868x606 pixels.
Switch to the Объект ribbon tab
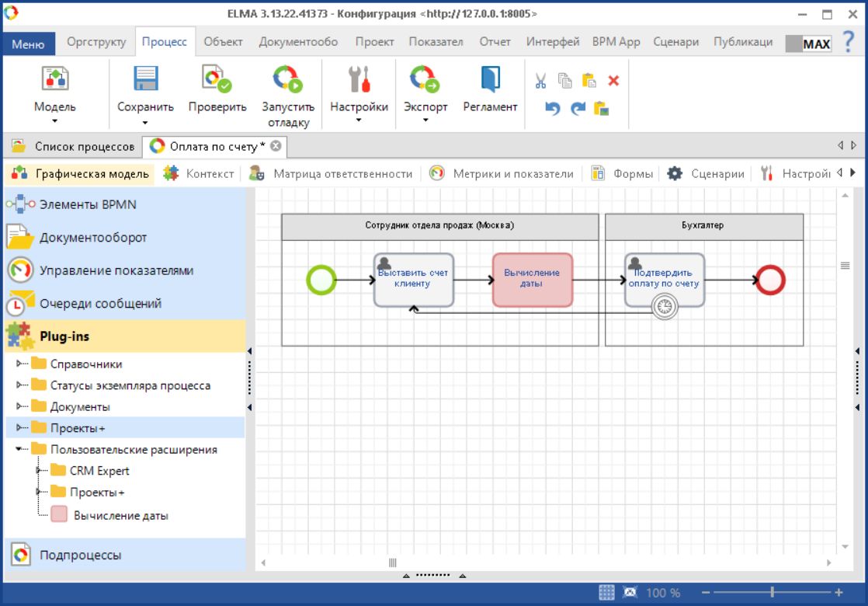coord(223,41)
